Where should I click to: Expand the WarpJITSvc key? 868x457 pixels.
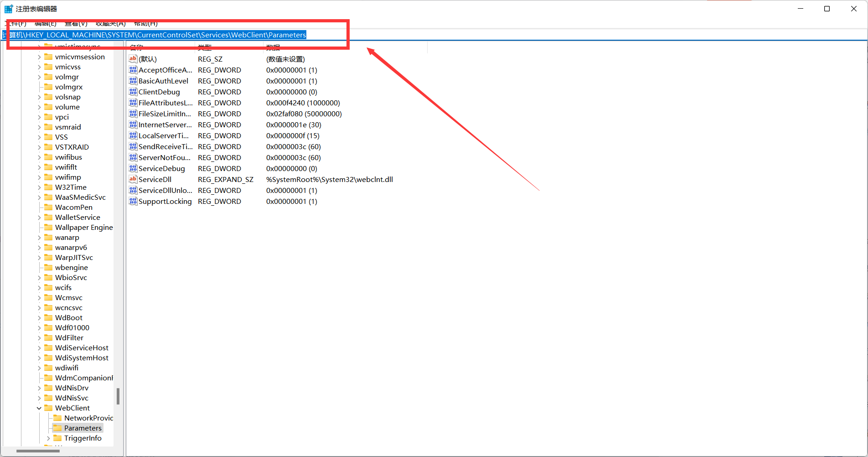click(x=39, y=258)
